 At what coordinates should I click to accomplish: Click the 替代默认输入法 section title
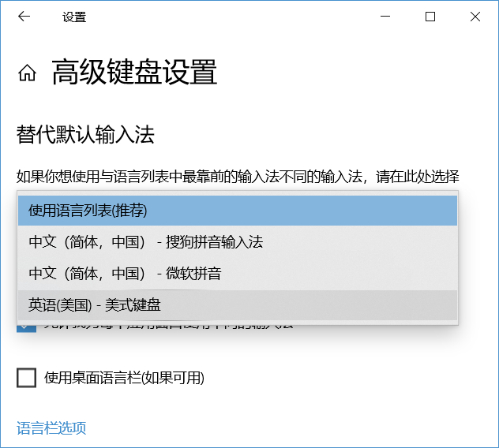85,135
